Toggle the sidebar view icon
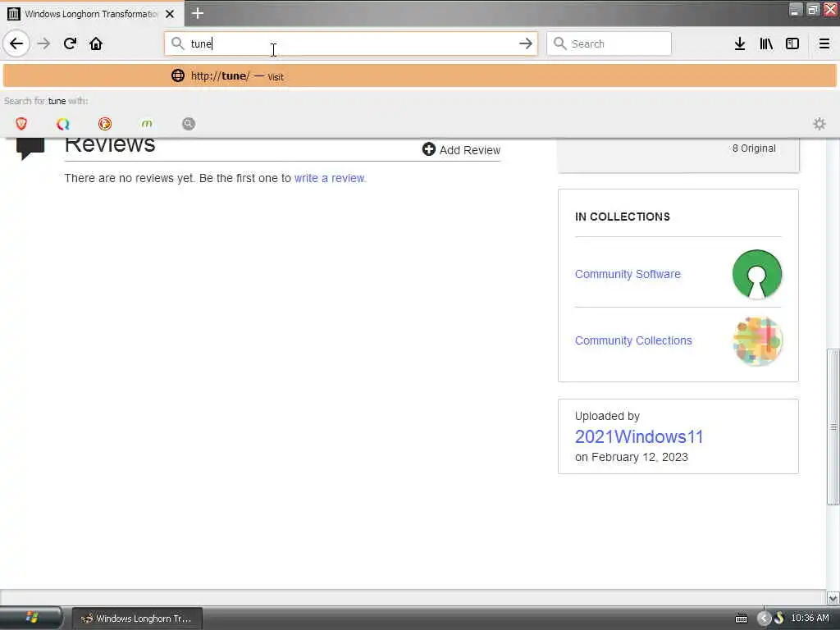This screenshot has width=840, height=630. (792, 43)
